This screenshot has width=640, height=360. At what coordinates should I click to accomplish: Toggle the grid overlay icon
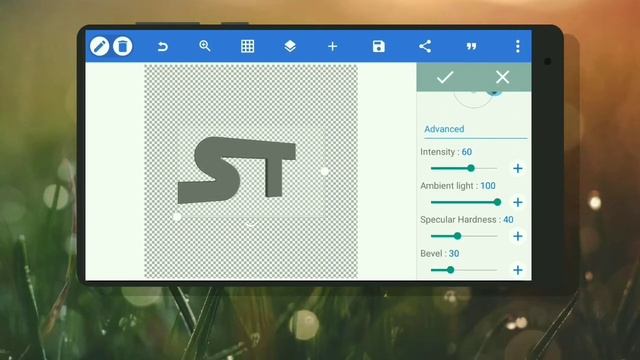coord(247,46)
